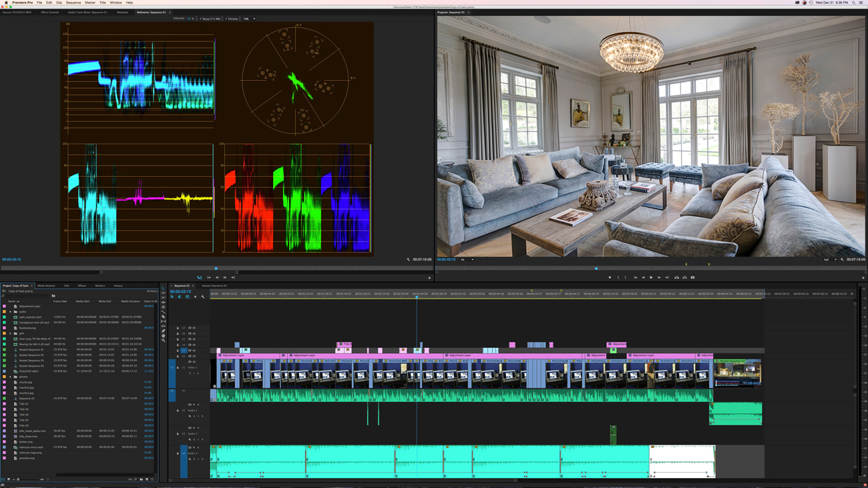Click the Project panel trash icon
This screenshot has height=488, width=868.
click(x=152, y=479)
